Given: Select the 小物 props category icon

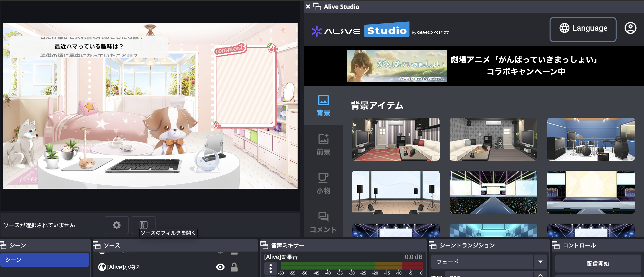Looking at the screenshot, I should click(323, 178).
